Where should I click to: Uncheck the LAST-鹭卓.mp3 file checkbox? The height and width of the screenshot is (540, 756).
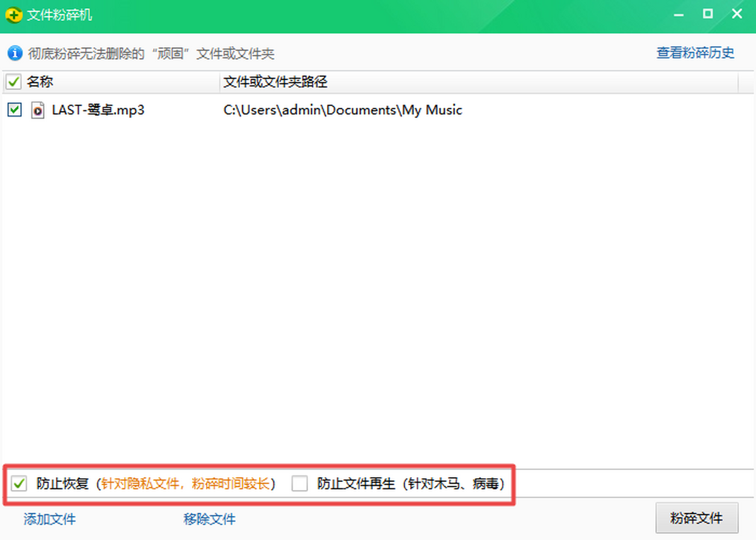pos(13,110)
